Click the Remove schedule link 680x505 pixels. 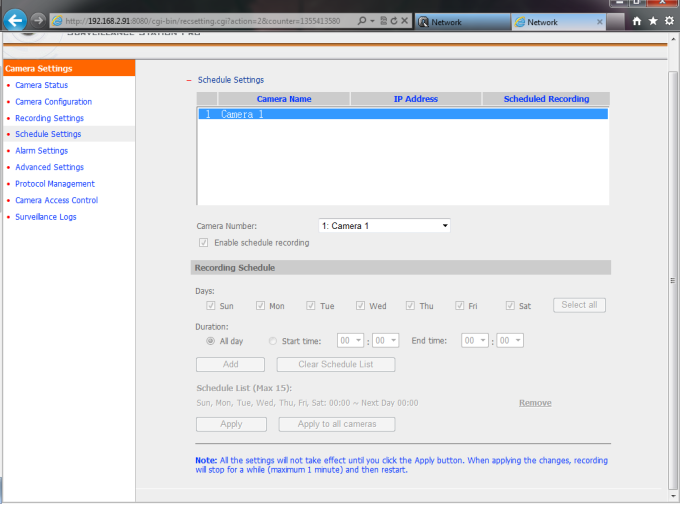(x=534, y=403)
